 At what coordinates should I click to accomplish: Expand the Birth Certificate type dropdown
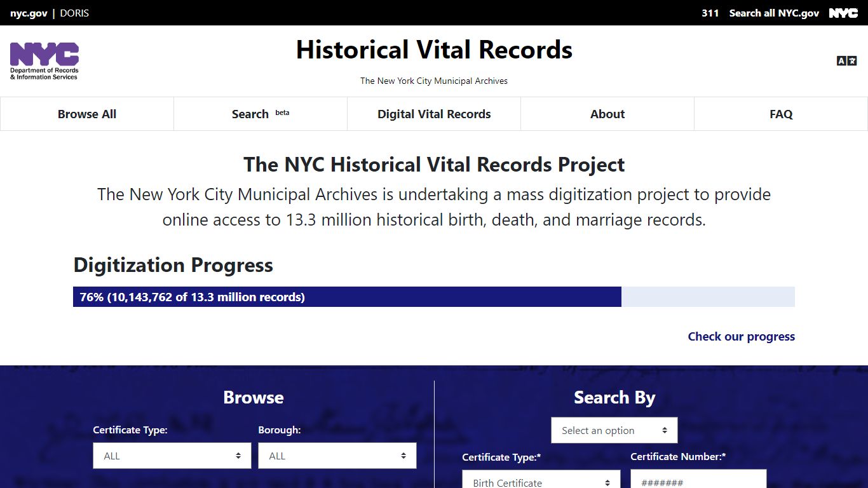point(541,479)
